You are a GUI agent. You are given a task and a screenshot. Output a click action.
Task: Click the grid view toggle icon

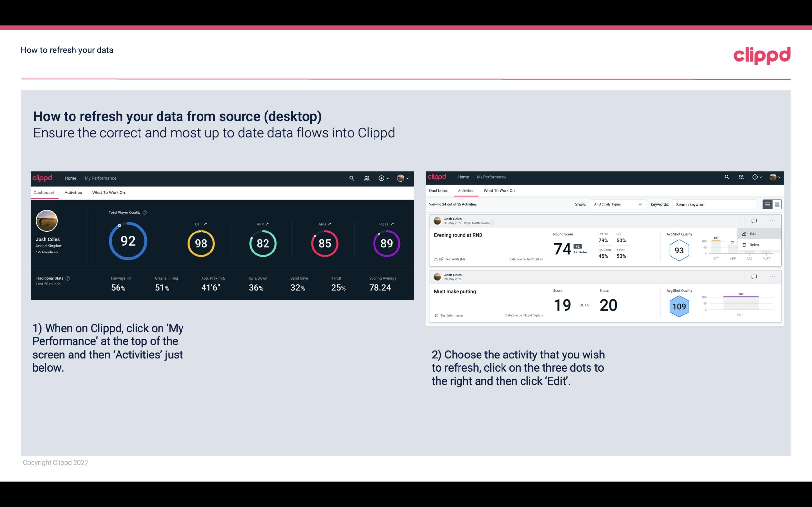point(776,204)
